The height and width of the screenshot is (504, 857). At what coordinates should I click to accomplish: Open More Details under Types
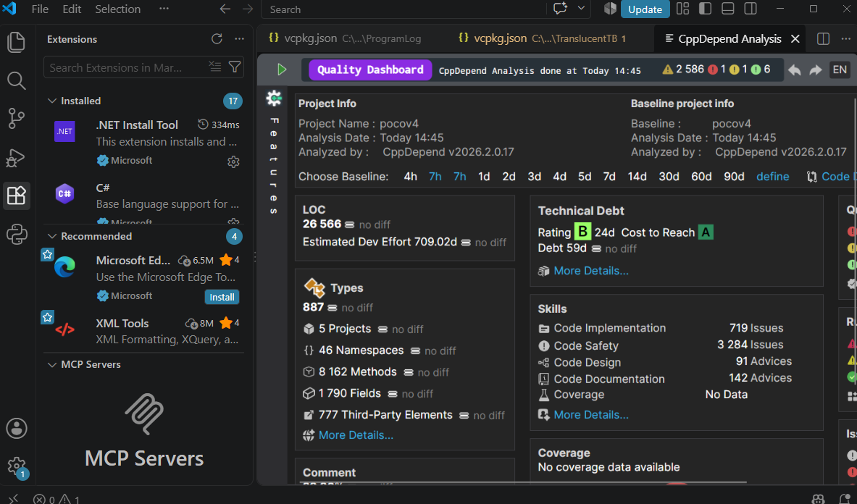(x=356, y=435)
